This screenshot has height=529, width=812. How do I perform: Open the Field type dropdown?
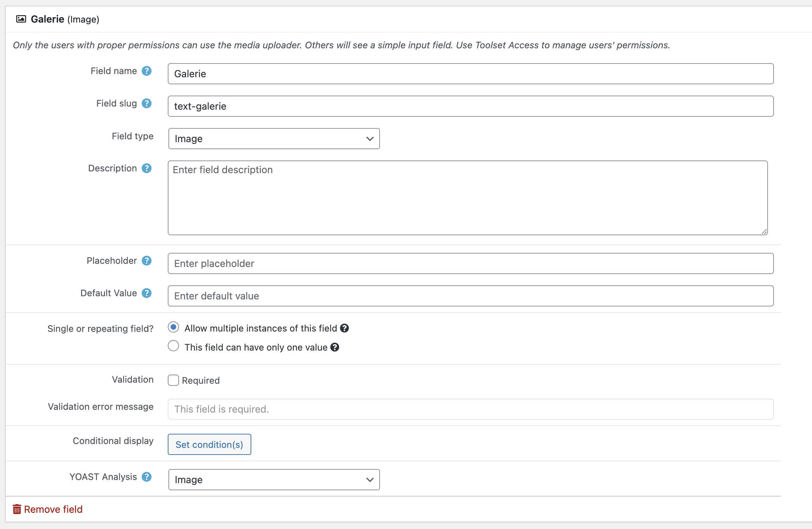pyautogui.click(x=274, y=139)
